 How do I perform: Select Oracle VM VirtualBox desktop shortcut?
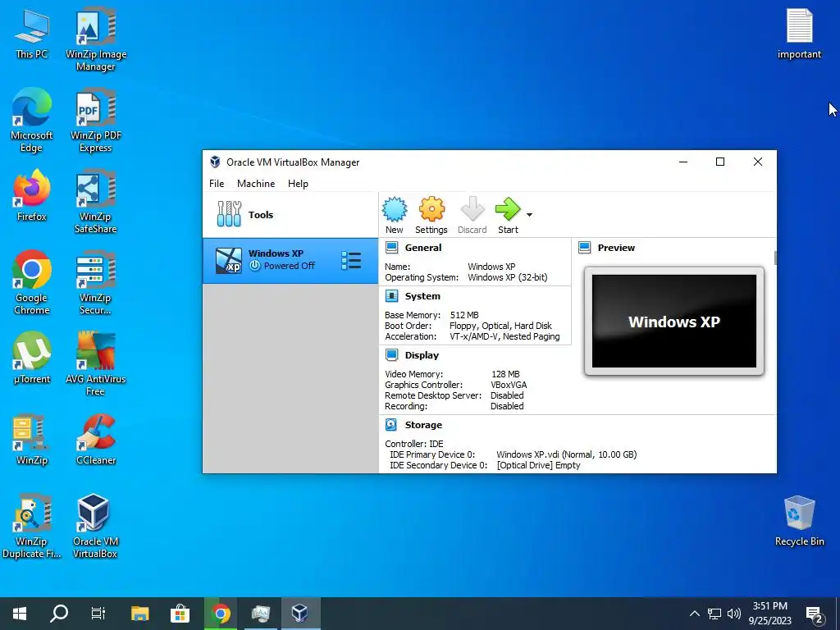tap(95, 527)
